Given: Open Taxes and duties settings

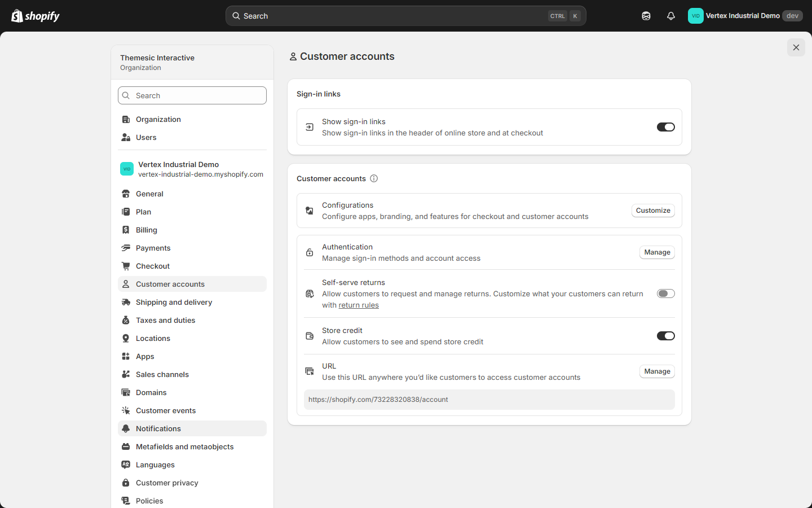Looking at the screenshot, I should pyautogui.click(x=192, y=320).
